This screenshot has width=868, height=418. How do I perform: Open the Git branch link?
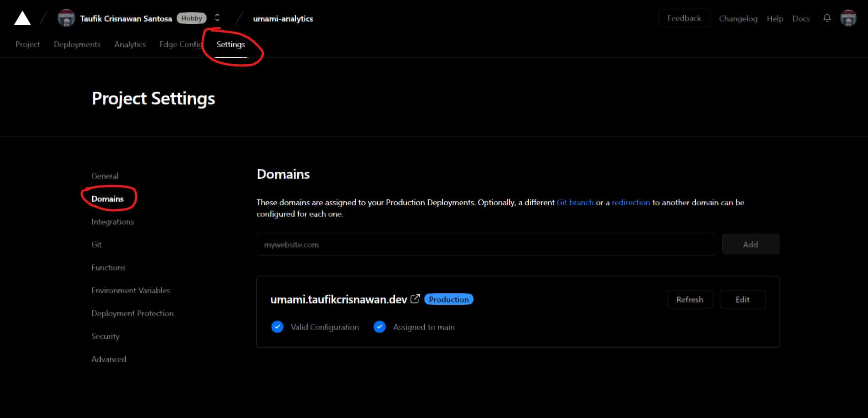[x=575, y=202]
